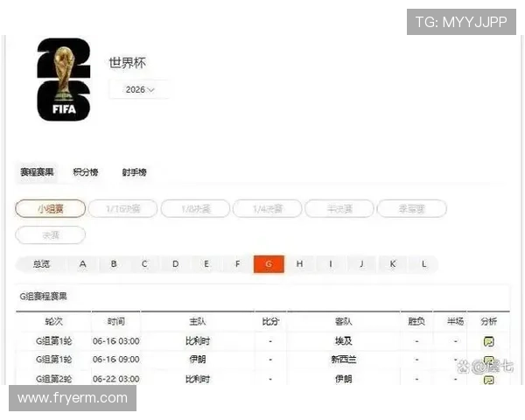Choose group K tab

[393, 264]
